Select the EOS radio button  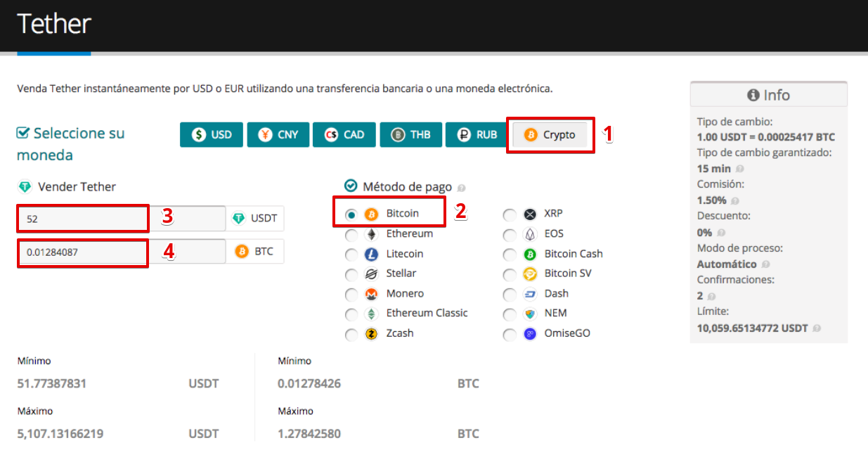510,234
